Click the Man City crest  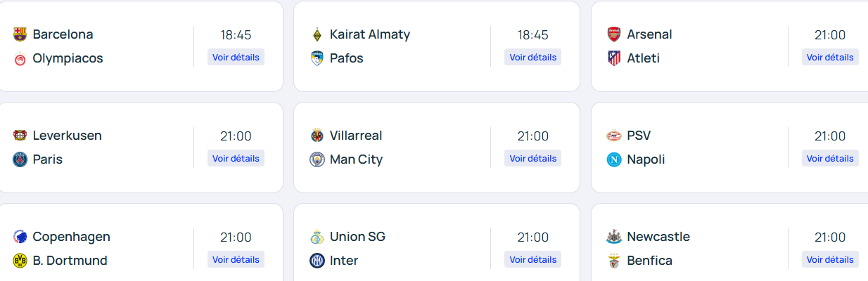pos(317,159)
